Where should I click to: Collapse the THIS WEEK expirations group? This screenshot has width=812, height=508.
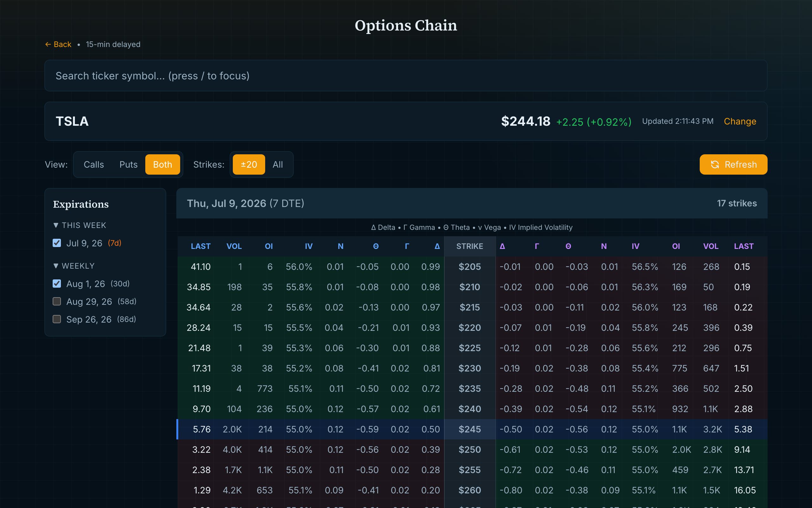[80, 225]
